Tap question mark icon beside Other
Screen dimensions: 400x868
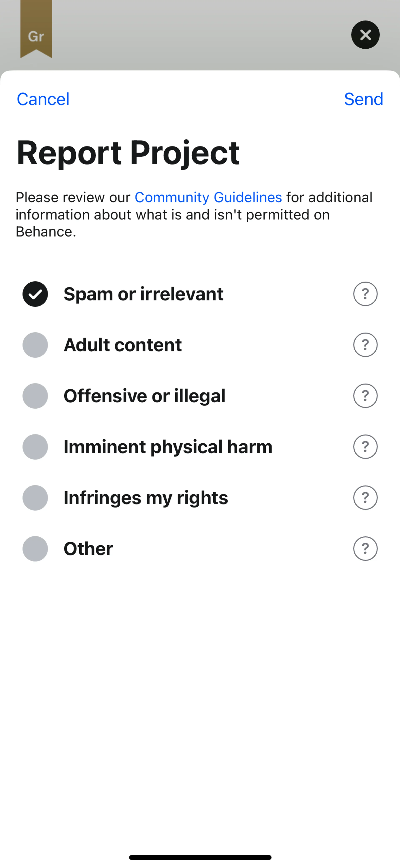(x=365, y=548)
